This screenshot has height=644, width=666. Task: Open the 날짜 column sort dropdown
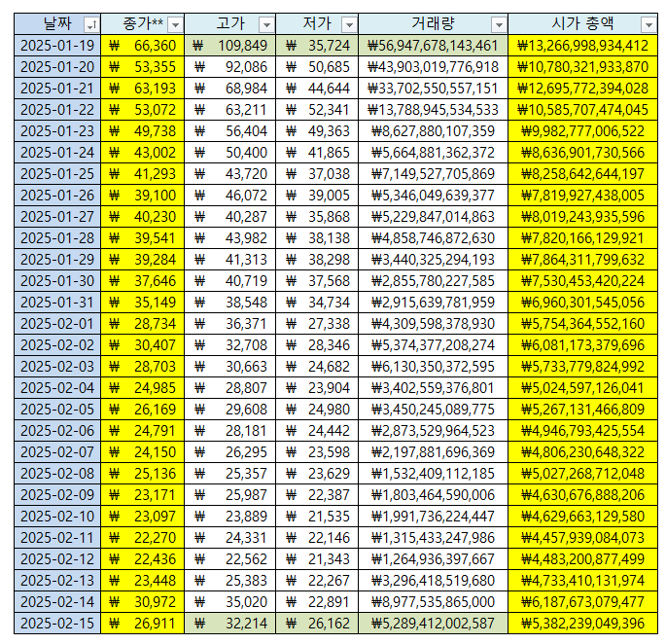tap(91, 25)
